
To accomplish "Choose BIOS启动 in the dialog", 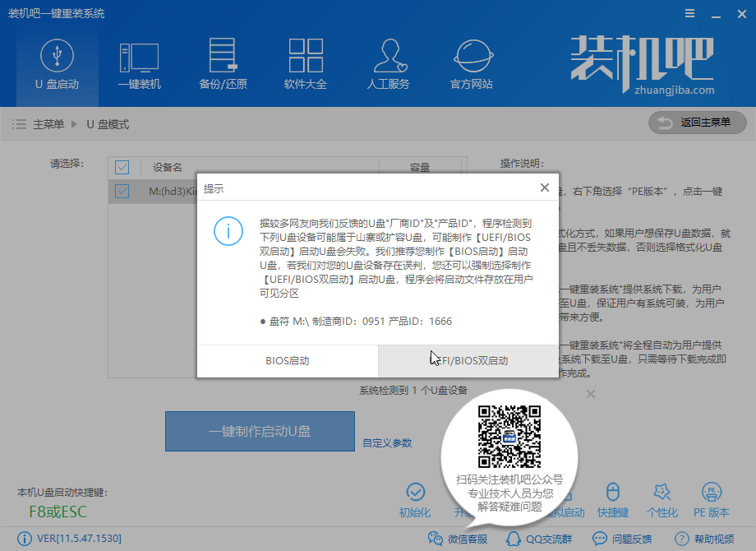I will pos(288,361).
